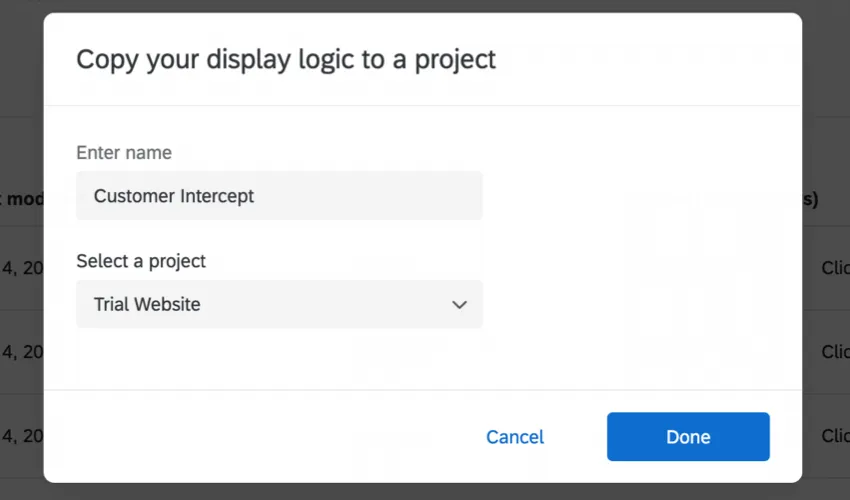Click the first row's cut-off "Clic" text
This screenshot has width=850, height=500.
coord(834,268)
